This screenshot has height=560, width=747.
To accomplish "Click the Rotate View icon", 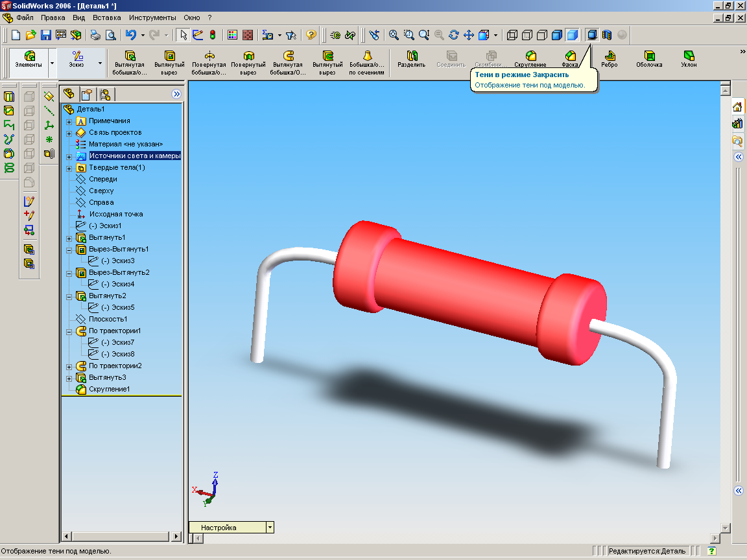I will [x=454, y=35].
